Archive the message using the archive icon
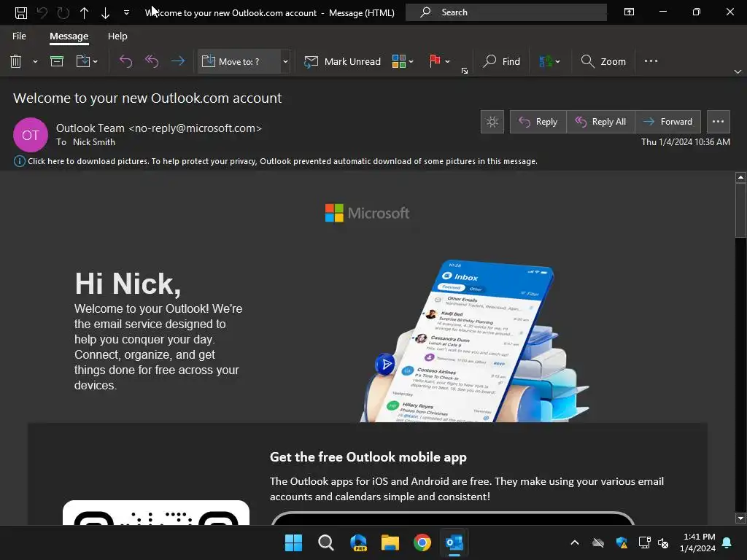This screenshot has width=747, height=560. [57, 61]
